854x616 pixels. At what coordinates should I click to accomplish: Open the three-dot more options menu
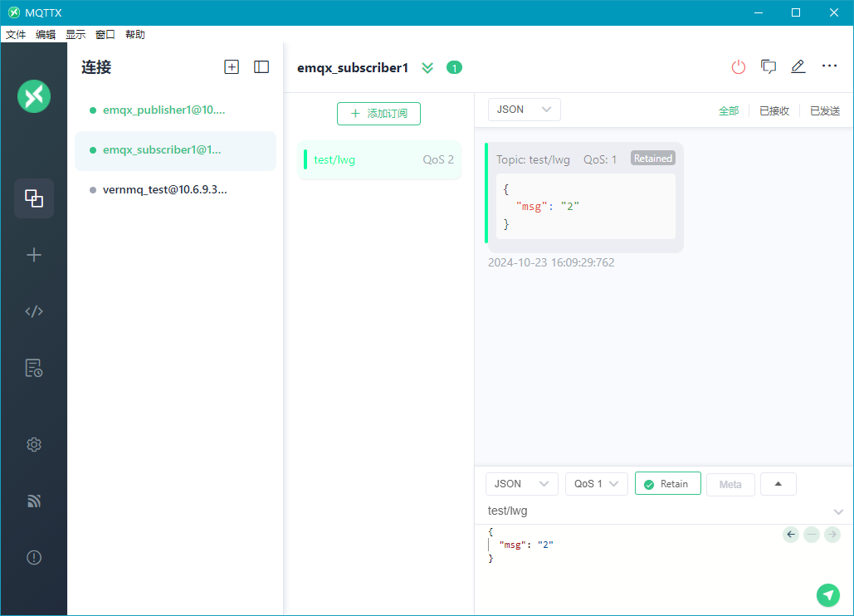tap(829, 66)
